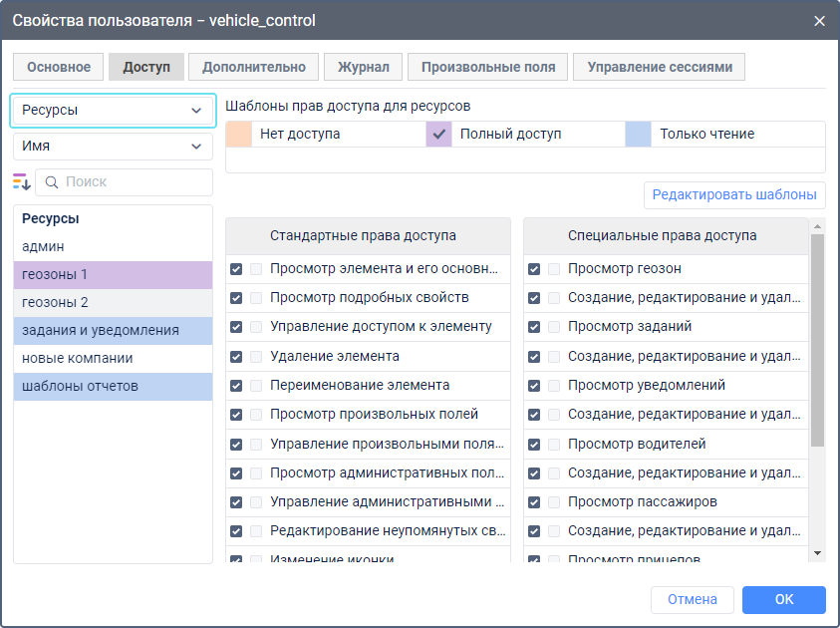The height and width of the screenshot is (628, 840).
Task: Toggle 'Удаление элемента' checkbox
Action: 236,357
